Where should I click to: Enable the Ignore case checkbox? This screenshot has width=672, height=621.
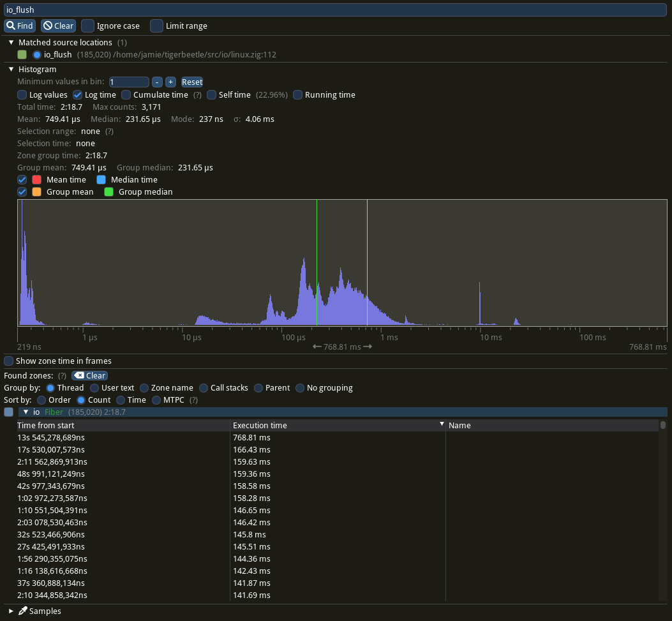point(87,26)
